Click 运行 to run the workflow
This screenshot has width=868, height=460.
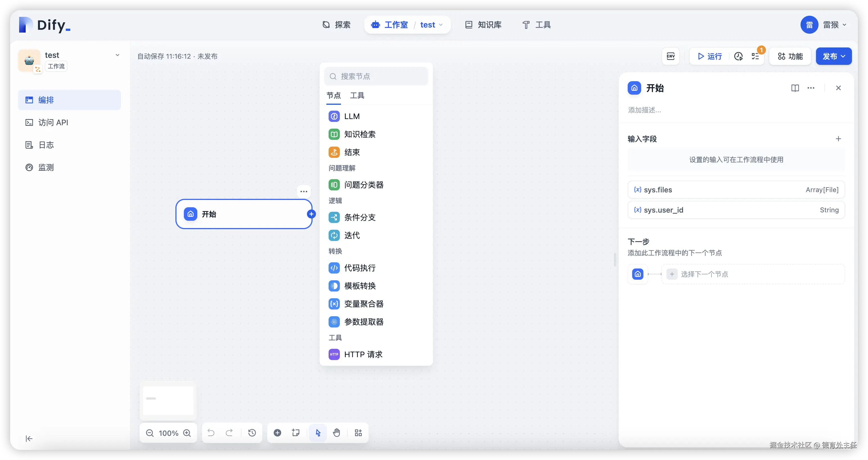[709, 56]
